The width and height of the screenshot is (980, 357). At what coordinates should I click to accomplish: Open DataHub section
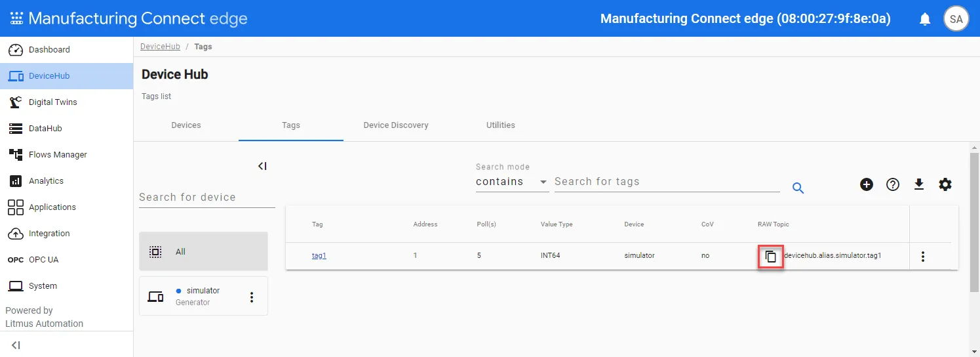[66, 129]
